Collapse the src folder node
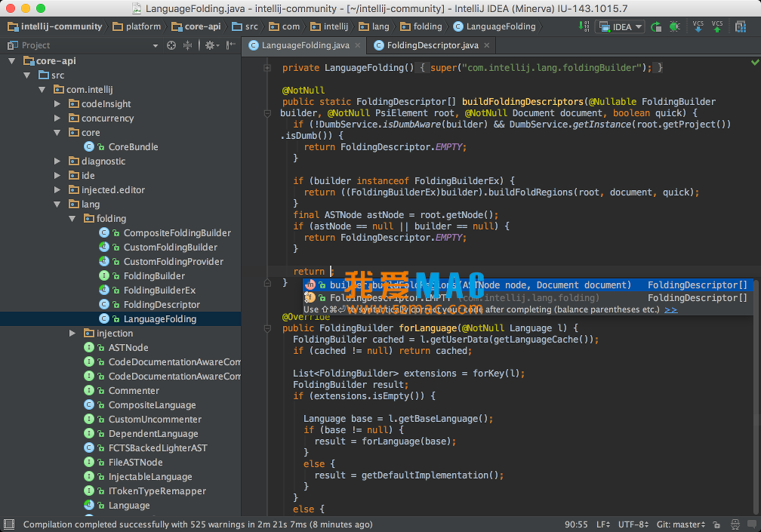761x532 pixels. 27,75
